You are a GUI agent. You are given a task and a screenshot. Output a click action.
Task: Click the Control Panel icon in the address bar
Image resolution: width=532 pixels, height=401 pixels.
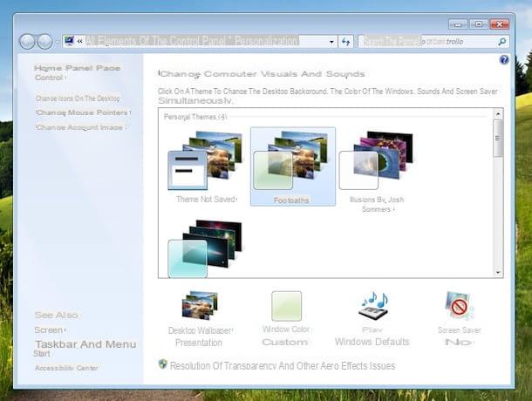(69, 41)
